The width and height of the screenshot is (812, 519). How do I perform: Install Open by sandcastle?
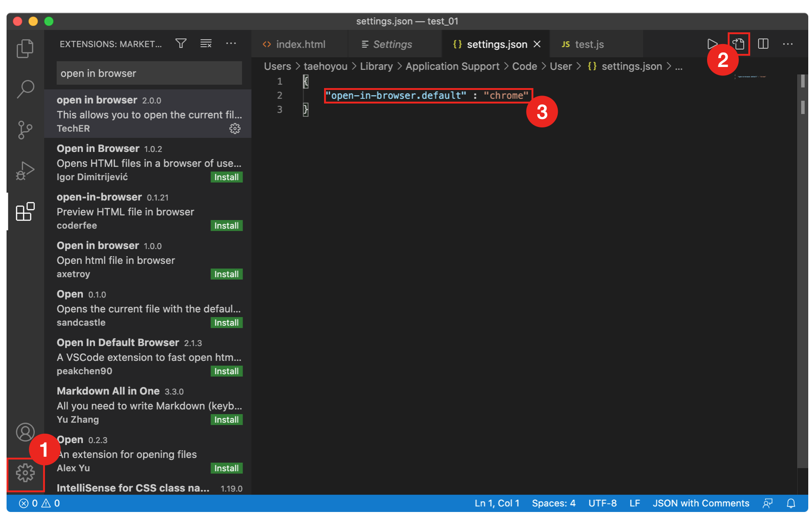point(227,323)
